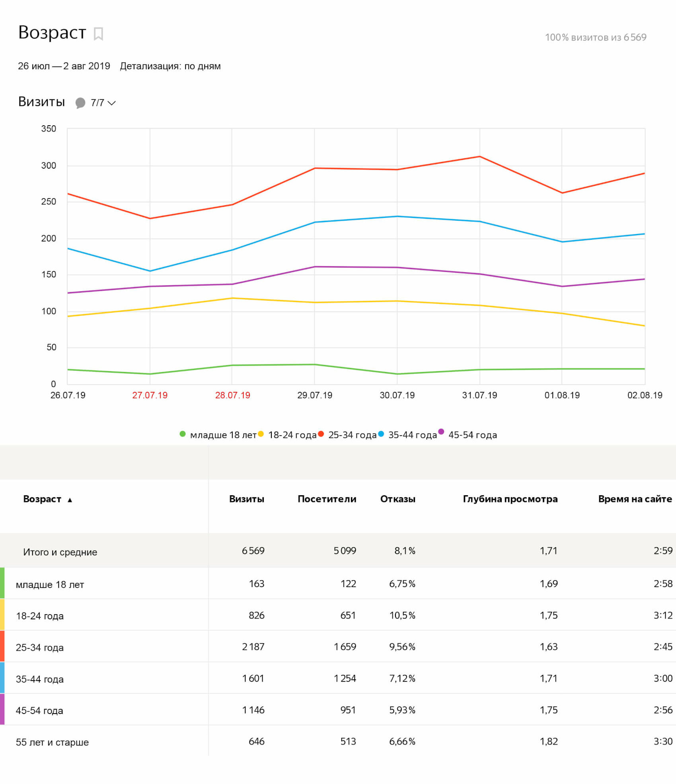Toggle the green младше 18 лет legend dot
The image size is (676, 784).
(x=183, y=434)
